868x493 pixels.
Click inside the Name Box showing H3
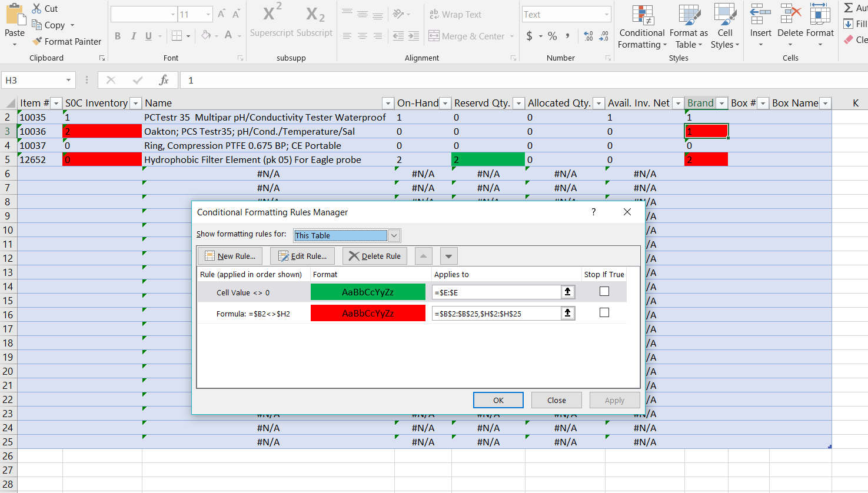pyautogui.click(x=35, y=79)
